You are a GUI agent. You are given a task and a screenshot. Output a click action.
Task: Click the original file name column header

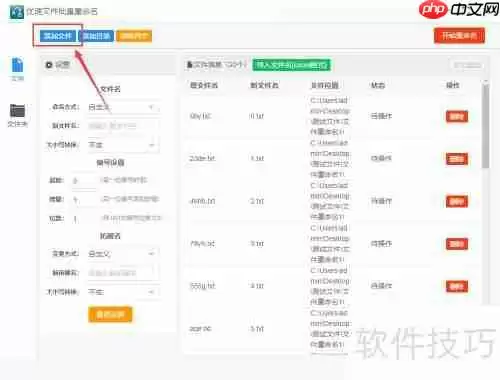point(204,85)
